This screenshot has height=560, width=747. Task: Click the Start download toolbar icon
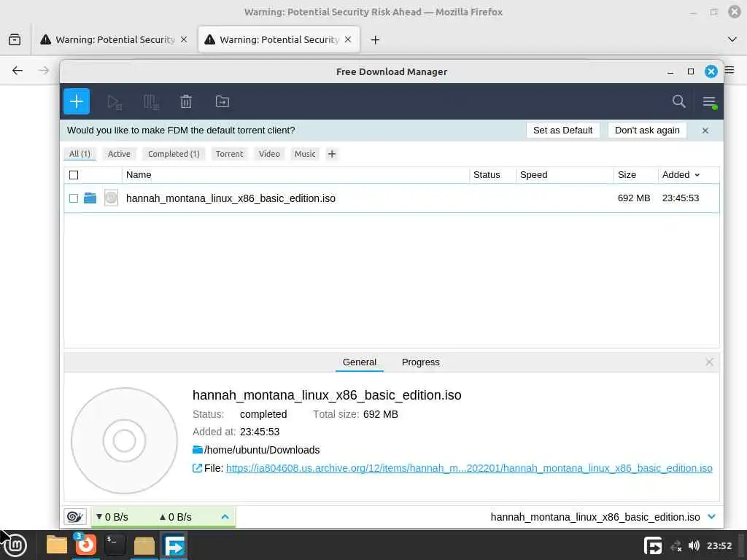(x=115, y=102)
